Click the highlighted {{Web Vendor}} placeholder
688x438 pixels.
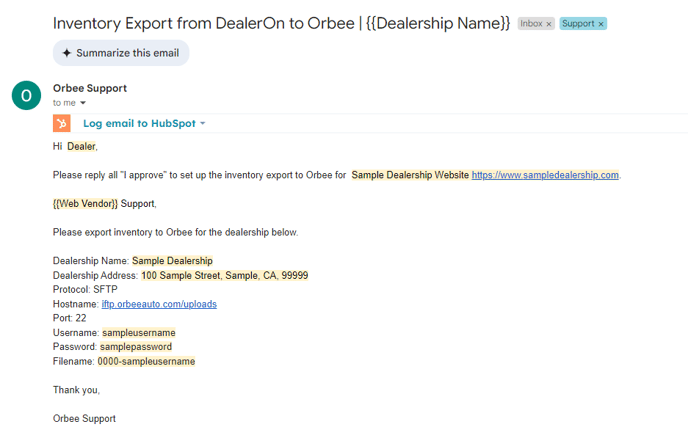click(x=86, y=204)
